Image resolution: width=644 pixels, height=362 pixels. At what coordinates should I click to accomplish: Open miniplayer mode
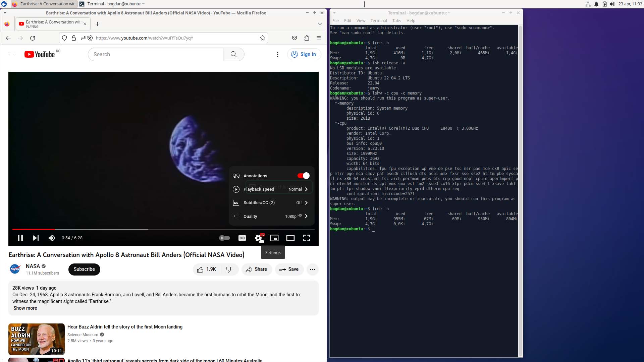274,238
